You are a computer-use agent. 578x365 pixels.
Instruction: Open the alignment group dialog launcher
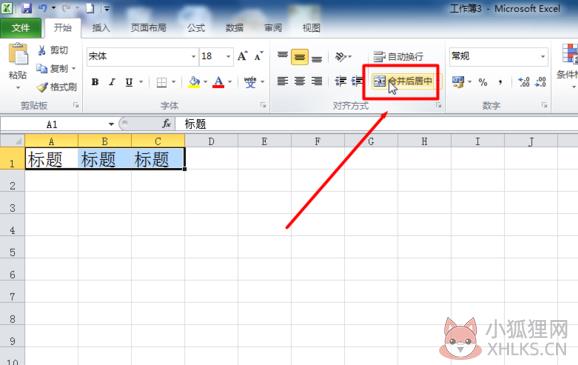point(439,105)
